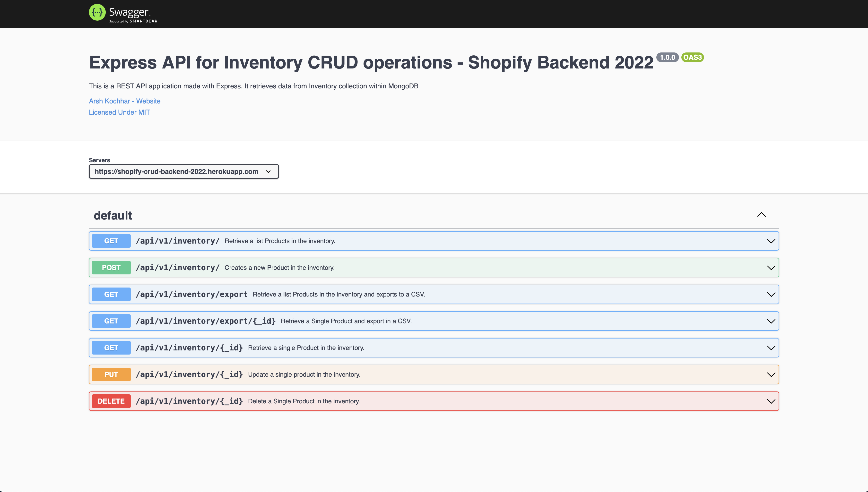
Task: Click the PUT path /api/v1/inventory/{_id}
Action: click(189, 374)
